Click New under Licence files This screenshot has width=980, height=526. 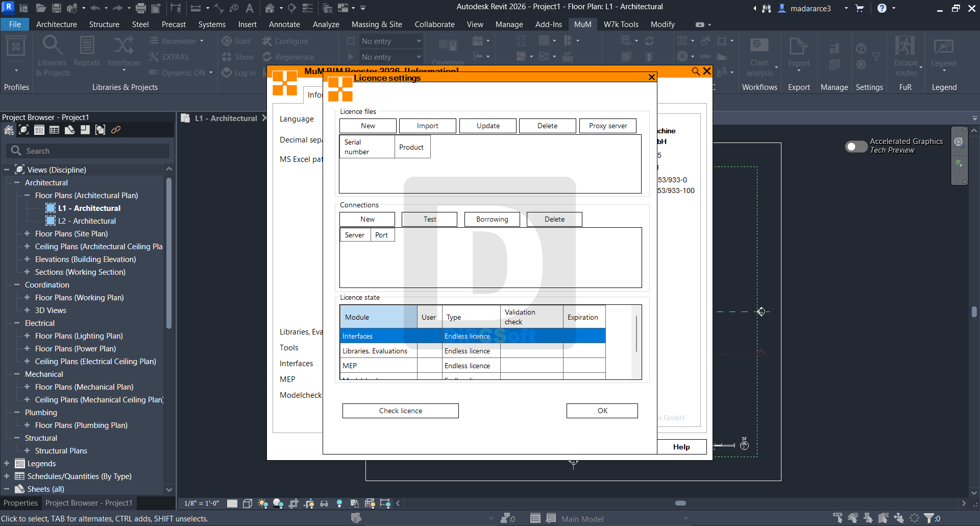click(368, 126)
